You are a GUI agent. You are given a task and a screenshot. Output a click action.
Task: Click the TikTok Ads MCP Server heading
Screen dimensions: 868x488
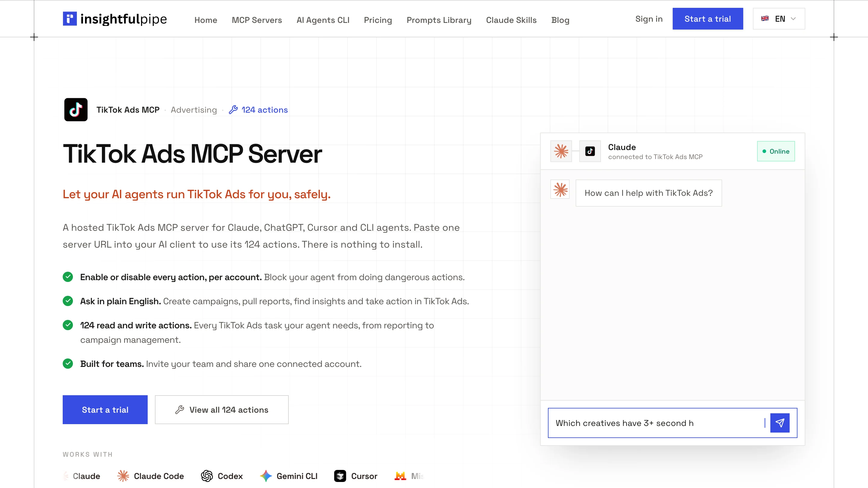click(x=192, y=154)
